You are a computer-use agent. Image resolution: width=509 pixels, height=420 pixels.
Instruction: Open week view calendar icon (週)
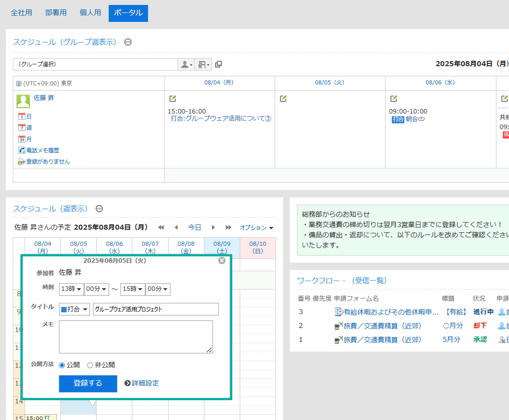[x=22, y=128]
